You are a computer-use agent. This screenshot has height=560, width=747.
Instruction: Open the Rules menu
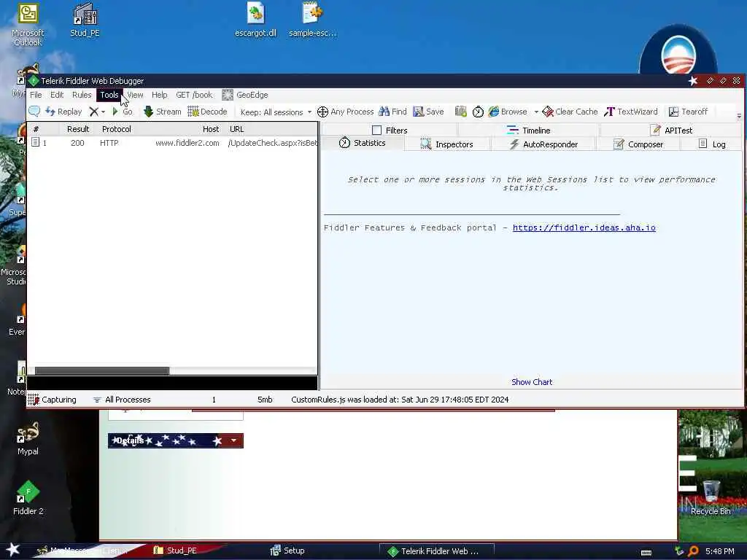82,95
